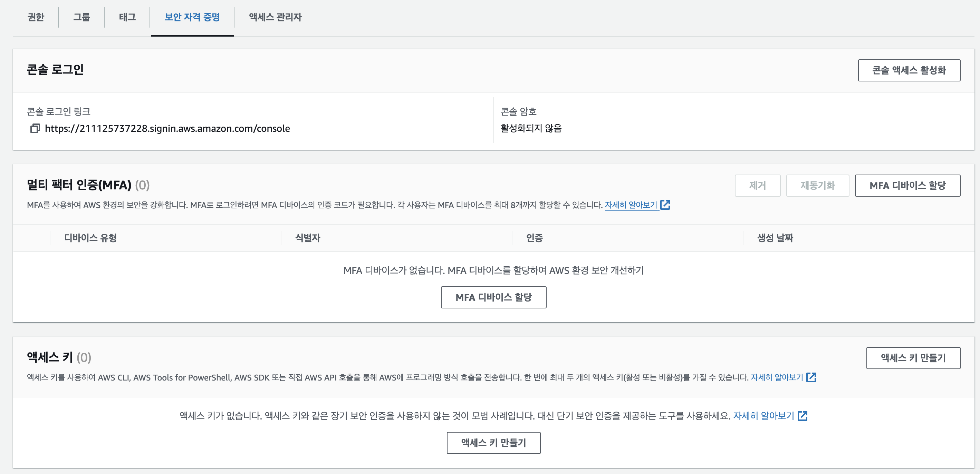Select the console sign-in URL text
Screen dimensions: 980x474
tap(167, 128)
